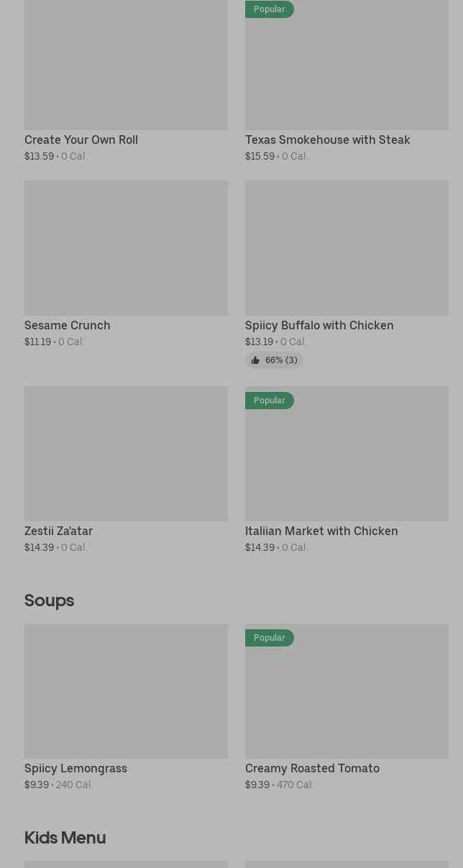Click the Popular badge on Texas Smokehouse
Screen dimensions: 463x868
[x=270, y=9]
